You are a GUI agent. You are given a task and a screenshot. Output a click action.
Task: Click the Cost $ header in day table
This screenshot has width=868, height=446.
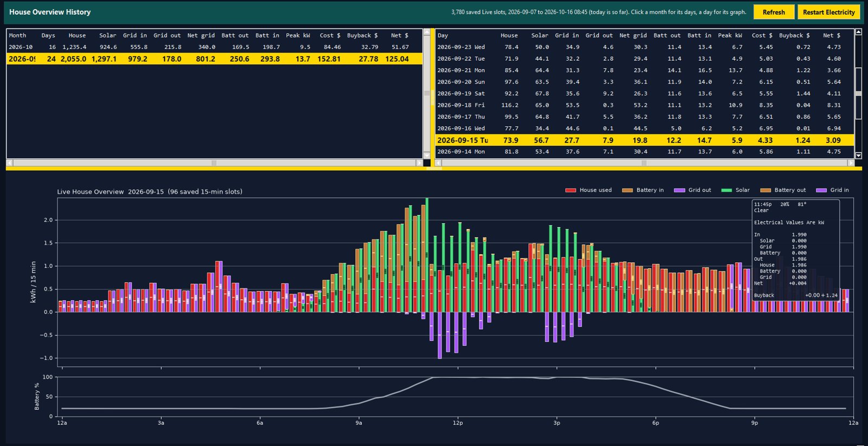click(x=762, y=35)
